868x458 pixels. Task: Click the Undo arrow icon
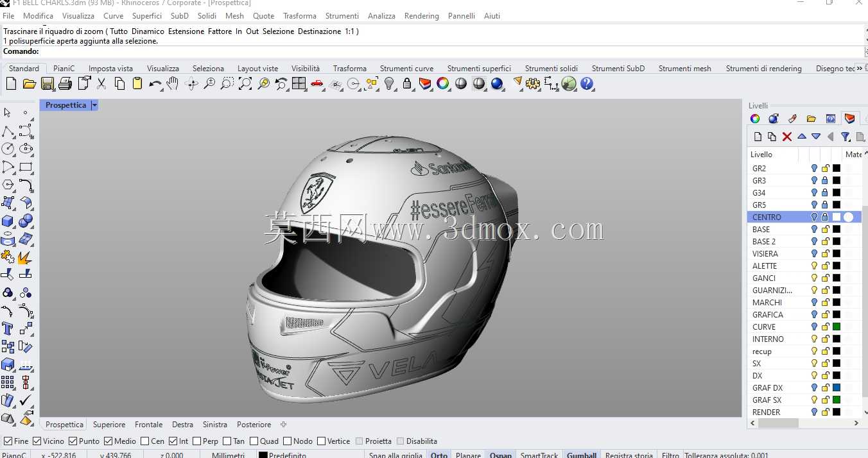[x=155, y=83]
